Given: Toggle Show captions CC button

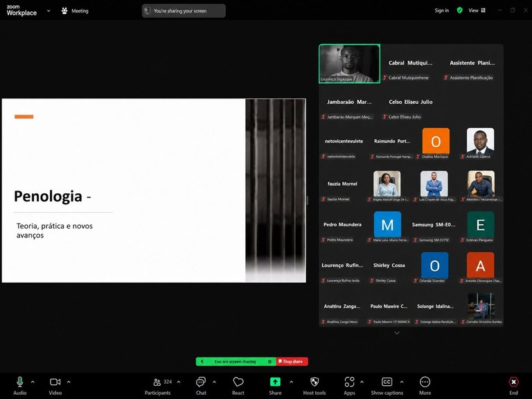Looking at the screenshot, I should [x=387, y=382].
